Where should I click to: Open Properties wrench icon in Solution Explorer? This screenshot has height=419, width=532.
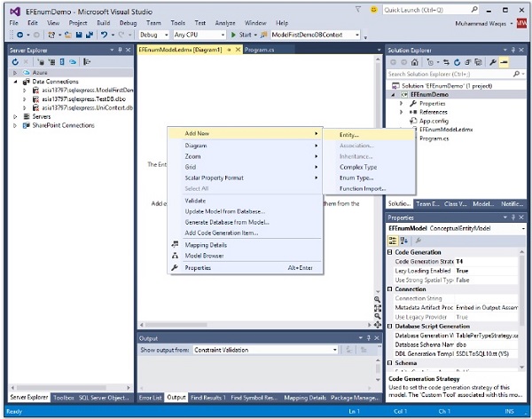pos(493,62)
